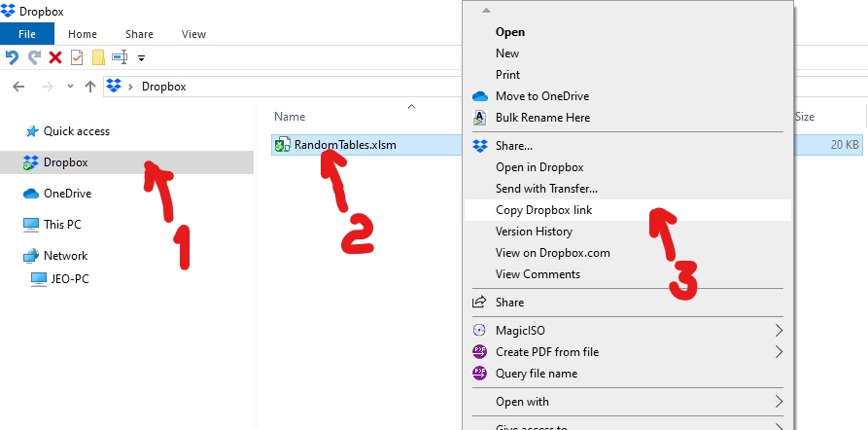Sort by the Name column header
Screen dimensions: 868x430
point(290,117)
